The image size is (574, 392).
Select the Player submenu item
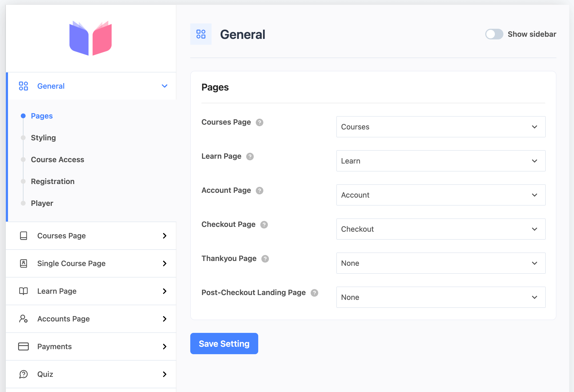42,203
